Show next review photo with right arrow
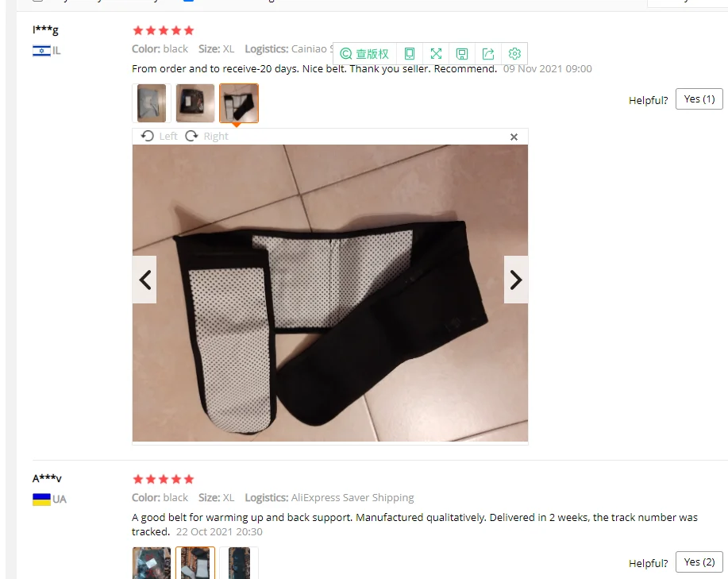The width and height of the screenshot is (728, 579). tap(516, 280)
